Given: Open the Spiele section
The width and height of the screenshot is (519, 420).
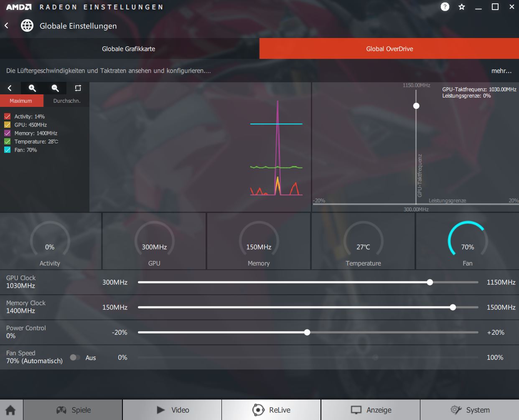Looking at the screenshot, I should (73, 410).
